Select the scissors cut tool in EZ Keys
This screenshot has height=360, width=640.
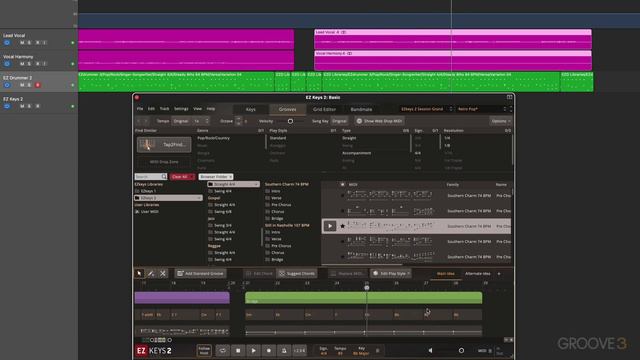(162, 273)
